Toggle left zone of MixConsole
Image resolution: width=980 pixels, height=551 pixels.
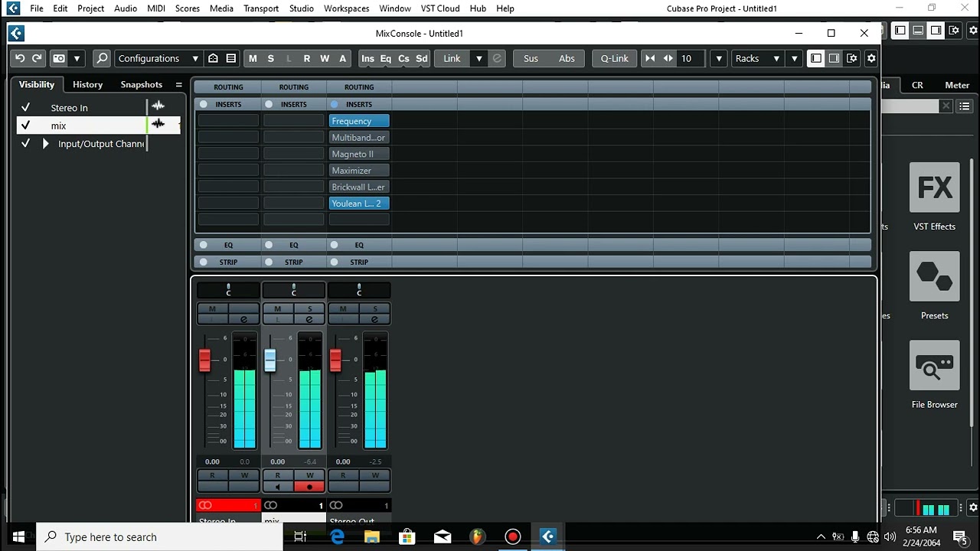pos(816,58)
